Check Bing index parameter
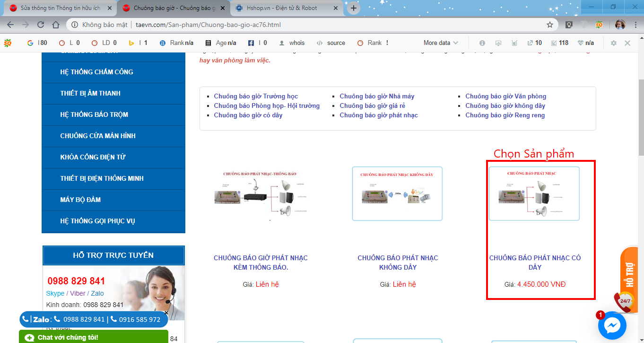644x343 pixels. 138,43
